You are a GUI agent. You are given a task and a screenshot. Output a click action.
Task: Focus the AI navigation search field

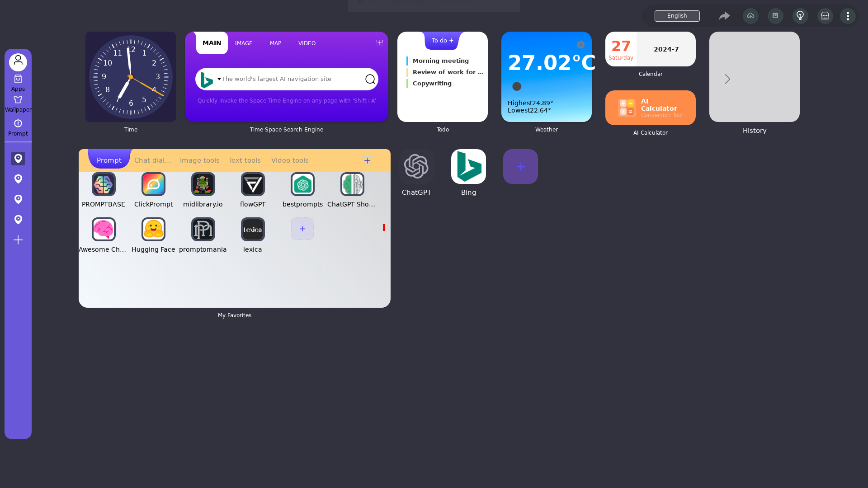(x=292, y=79)
